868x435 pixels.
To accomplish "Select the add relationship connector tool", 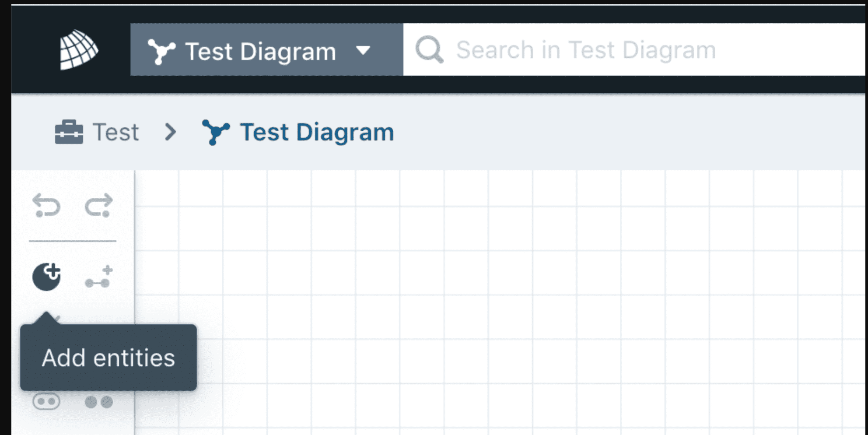I will (99, 277).
